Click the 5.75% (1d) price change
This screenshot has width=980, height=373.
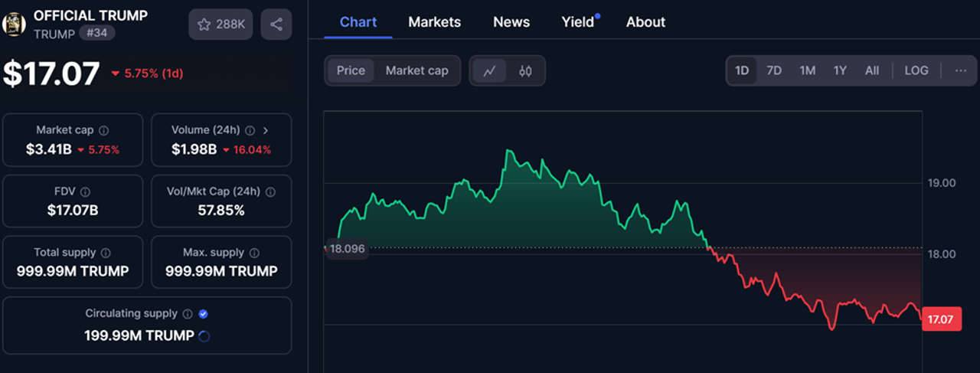tap(147, 74)
